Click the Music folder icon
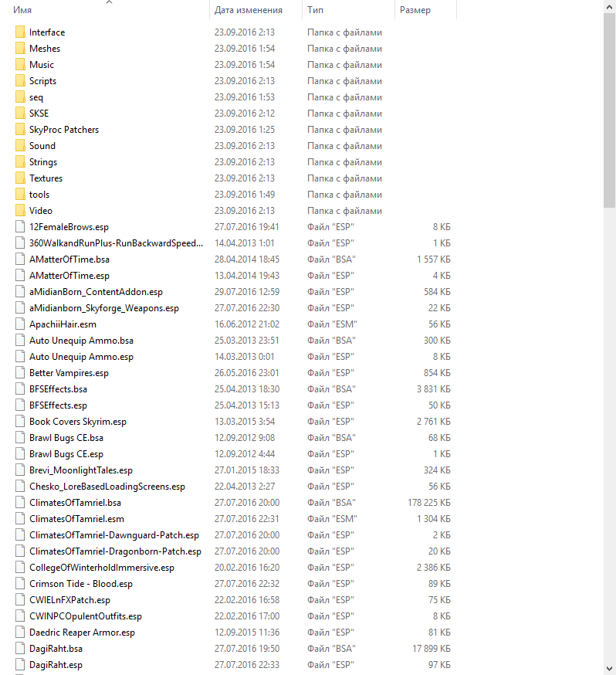 20,65
